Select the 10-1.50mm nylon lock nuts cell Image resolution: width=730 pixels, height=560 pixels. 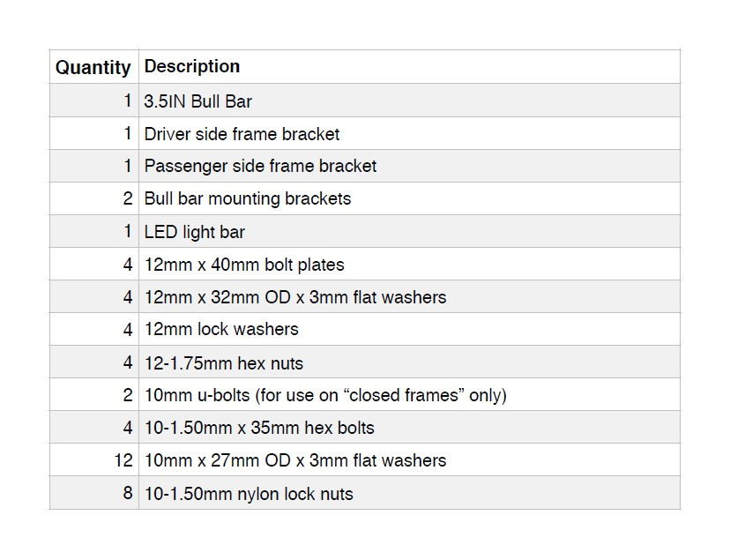tap(248, 494)
